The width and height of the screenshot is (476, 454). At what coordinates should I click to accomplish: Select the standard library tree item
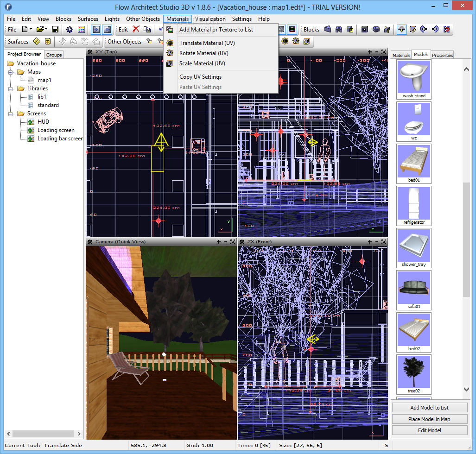pyautogui.click(x=48, y=105)
